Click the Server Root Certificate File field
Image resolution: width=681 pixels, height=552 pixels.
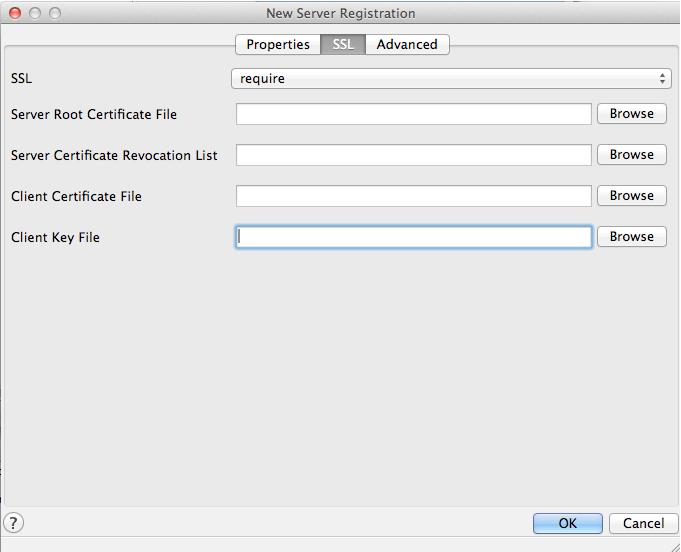point(414,114)
